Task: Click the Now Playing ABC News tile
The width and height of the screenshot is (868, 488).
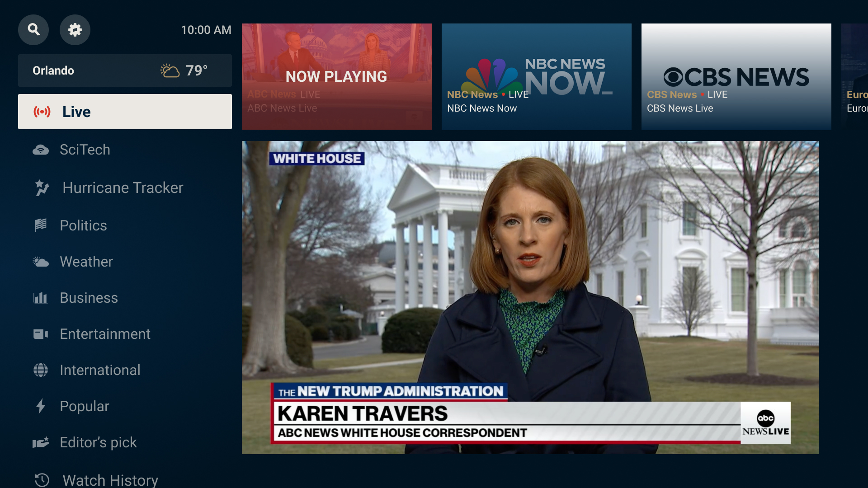Action: pyautogui.click(x=336, y=77)
